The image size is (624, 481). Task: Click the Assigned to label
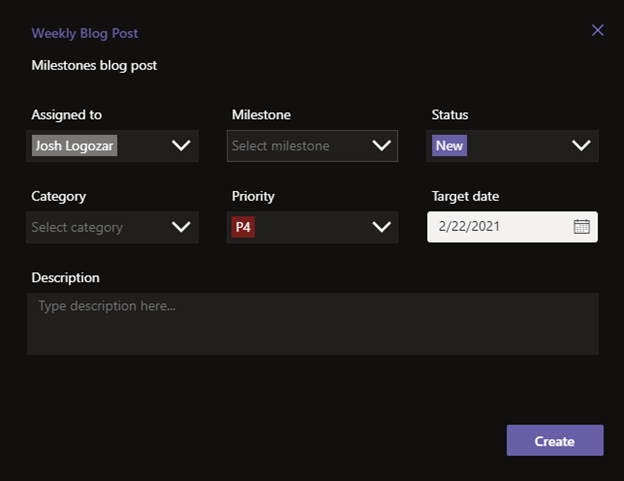(x=66, y=115)
